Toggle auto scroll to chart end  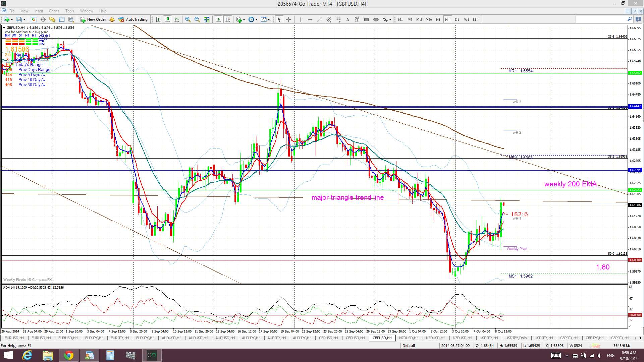(218, 19)
